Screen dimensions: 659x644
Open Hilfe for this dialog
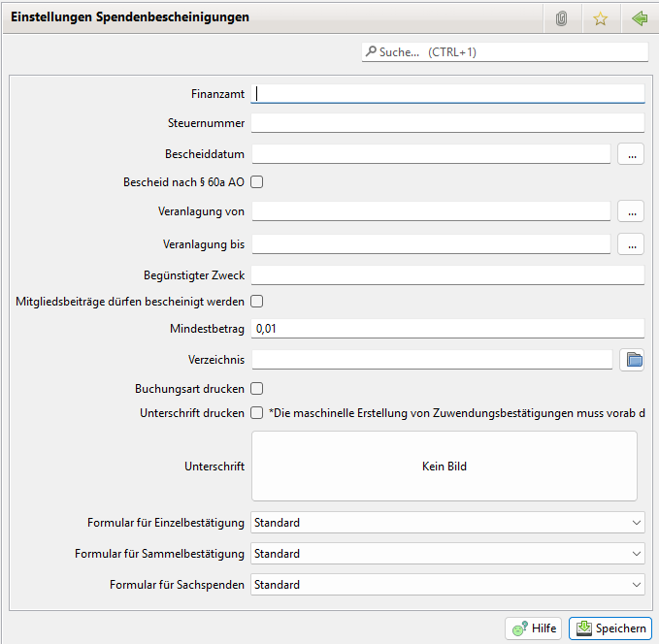click(533, 628)
